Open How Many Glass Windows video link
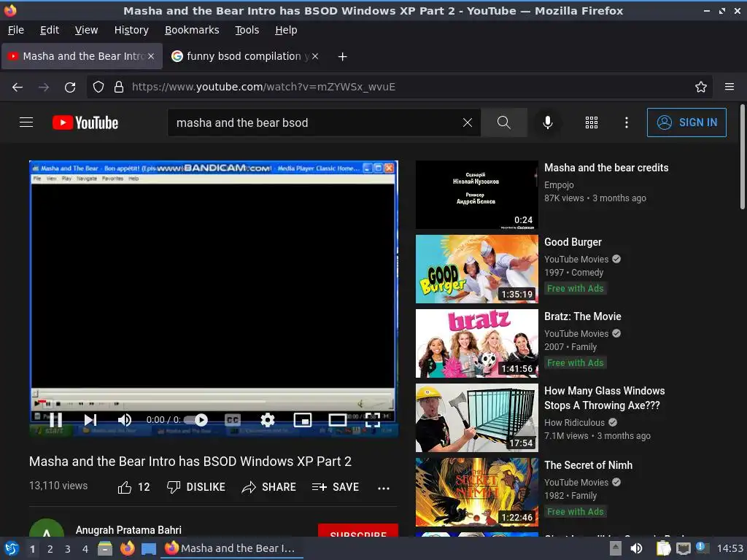Viewport: 747px width, 560px height. point(605,398)
